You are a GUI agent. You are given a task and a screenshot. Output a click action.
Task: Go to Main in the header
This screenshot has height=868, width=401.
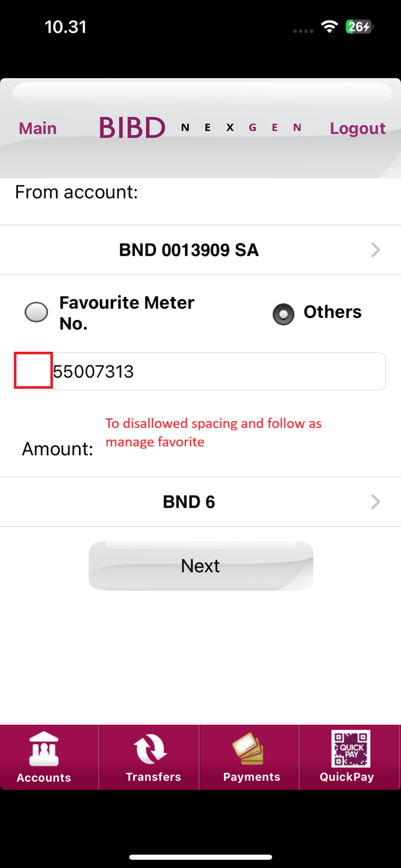[38, 128]
